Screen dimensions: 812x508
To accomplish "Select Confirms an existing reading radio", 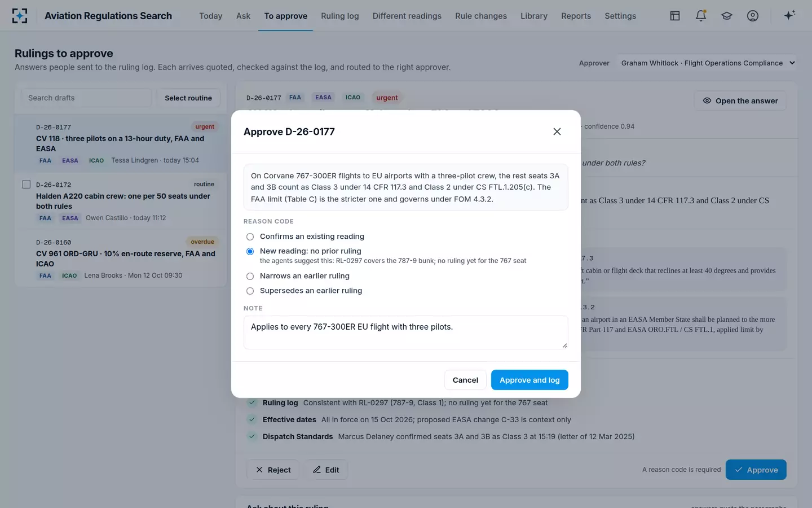I will tap(250, 237).
